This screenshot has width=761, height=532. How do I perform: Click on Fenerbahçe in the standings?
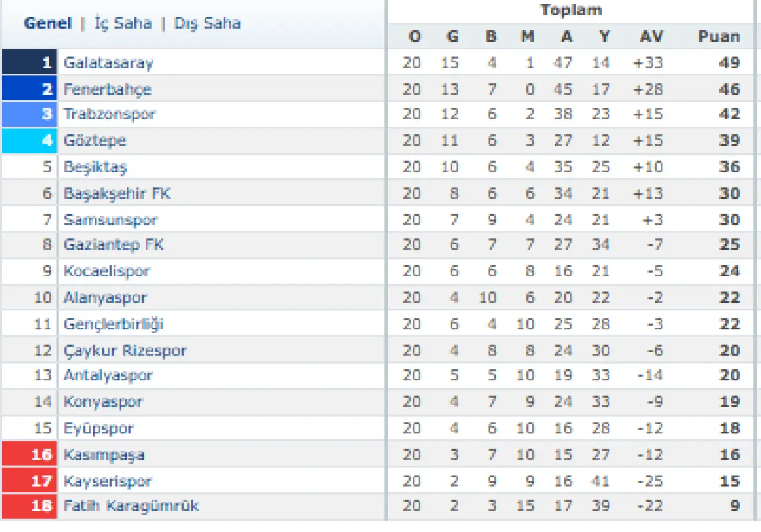coord(107,89)
